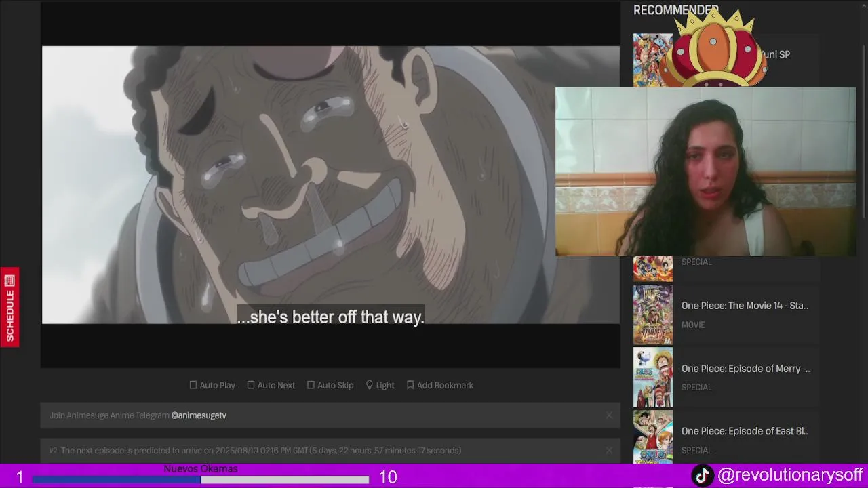The height and width of the screenshot is (488, 868).
Task: Click the @revolutionarysoff handle text
Action: (790, 476)
